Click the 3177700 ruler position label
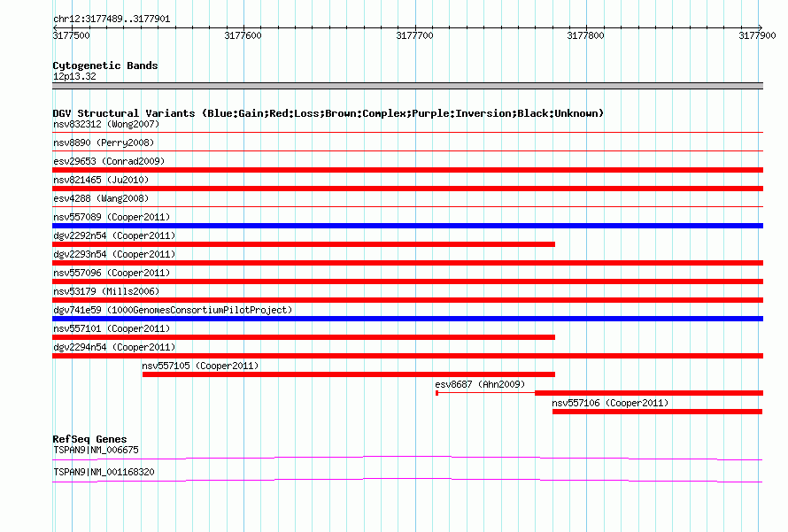The image size is (788, 532). pos(414,35)
